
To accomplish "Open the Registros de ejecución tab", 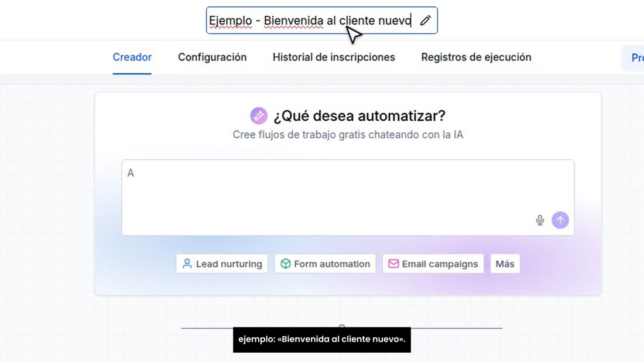I will (x=476, y=57).
